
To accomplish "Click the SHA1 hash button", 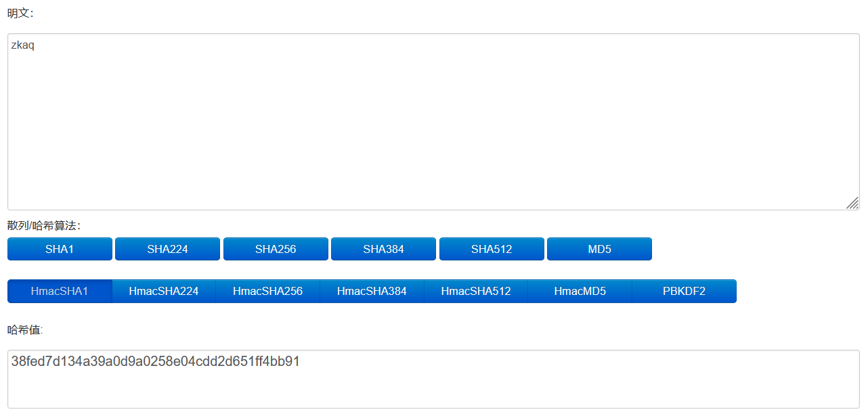I will [x=60, y=249].
